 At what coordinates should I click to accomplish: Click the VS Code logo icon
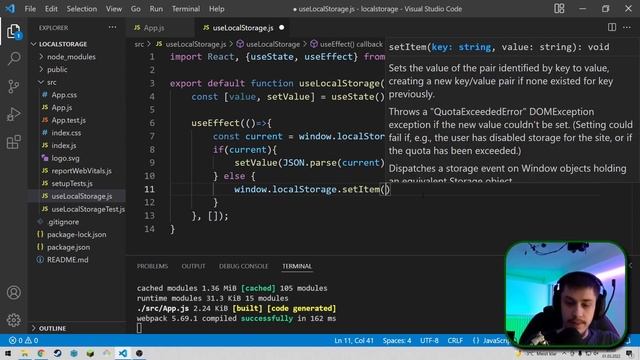coord(10,9)
